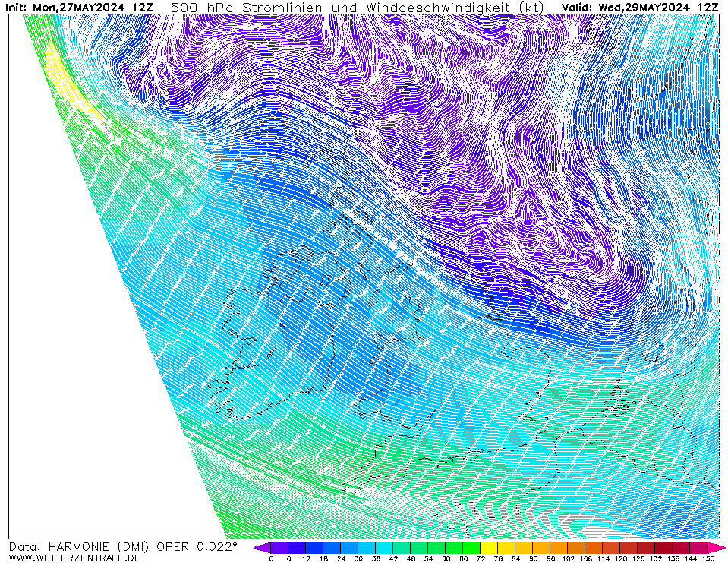Click the legend value 24
The height and width of the screenshot is (563, 728).
[342, 558]
